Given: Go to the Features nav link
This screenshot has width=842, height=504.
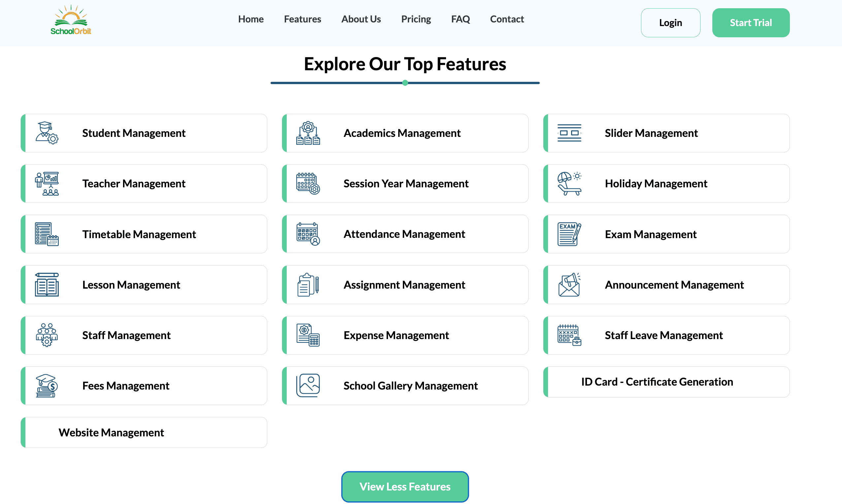Looking at the screenshot, I should [302, 19].
